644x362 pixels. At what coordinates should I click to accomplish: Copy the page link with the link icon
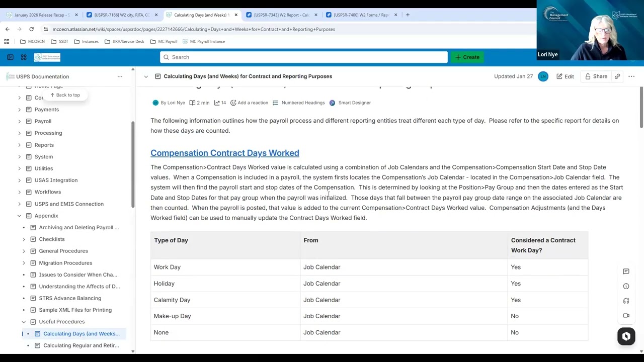617,76
